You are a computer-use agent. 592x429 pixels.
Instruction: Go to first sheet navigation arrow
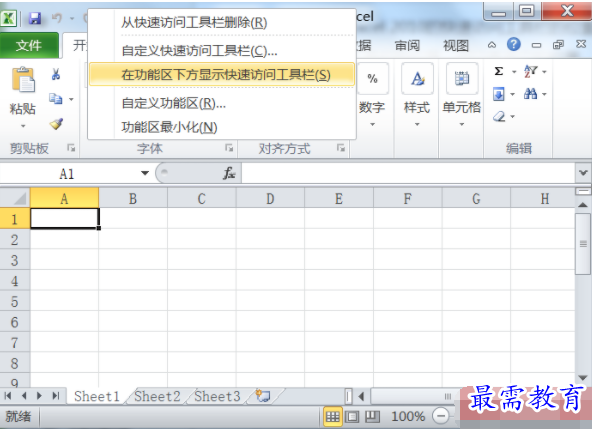[8, 396]
